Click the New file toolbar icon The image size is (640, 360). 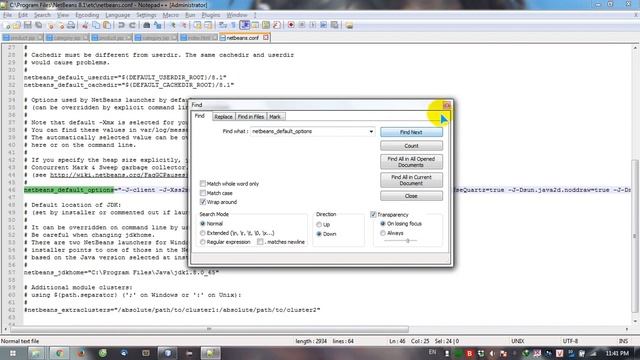(x=7, y=25)
